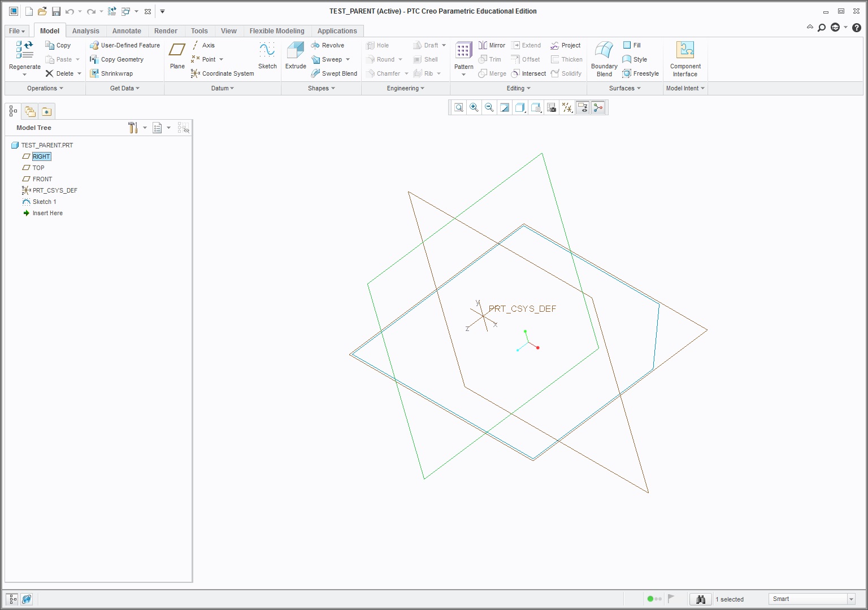The height and width of the screenshot is (610, 868).
Task: Toggle navigator pane icon in status bar
Action: click(x=12, y=599)
